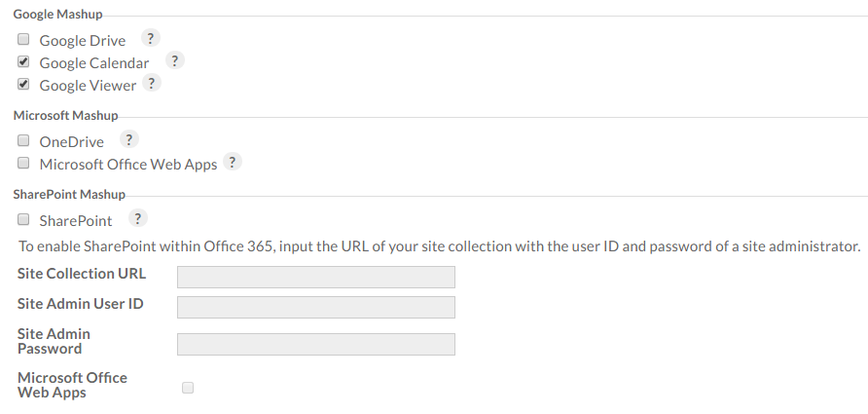Click into the Site Admin User ID field
This screenshot has height=414, width=868.
click(316, 308)
